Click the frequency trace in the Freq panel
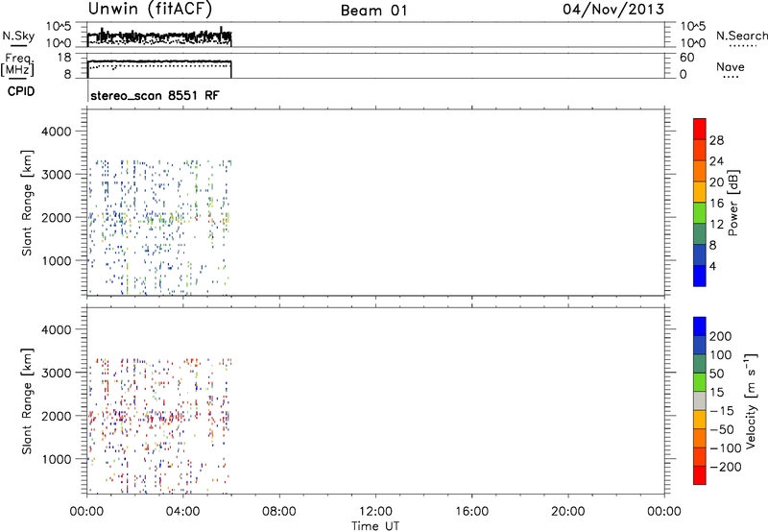This screenshot has width=768, height=532. tap(159, 61)
